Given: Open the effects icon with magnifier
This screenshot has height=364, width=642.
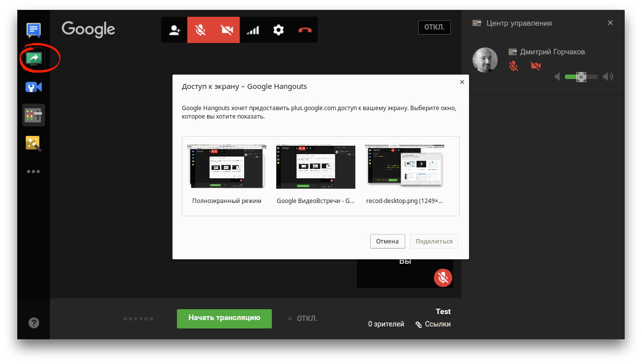Looking at the screenshot, I should tap(34, 144).
